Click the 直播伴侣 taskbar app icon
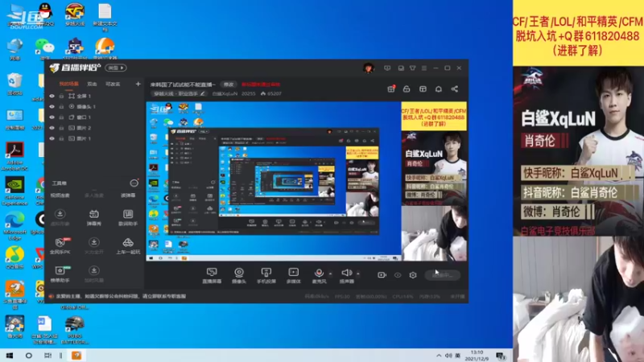This screenshot has height=362, width=644. (x=76, y=356)
